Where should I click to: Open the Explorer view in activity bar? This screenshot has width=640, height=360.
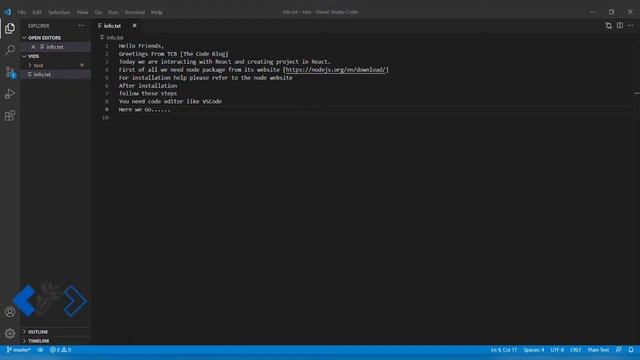click(10, 28)
